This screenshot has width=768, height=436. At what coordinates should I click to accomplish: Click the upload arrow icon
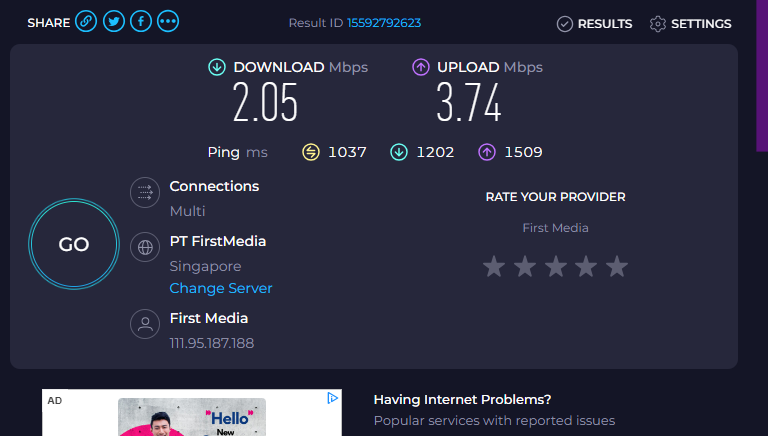[x=421, y=67]
